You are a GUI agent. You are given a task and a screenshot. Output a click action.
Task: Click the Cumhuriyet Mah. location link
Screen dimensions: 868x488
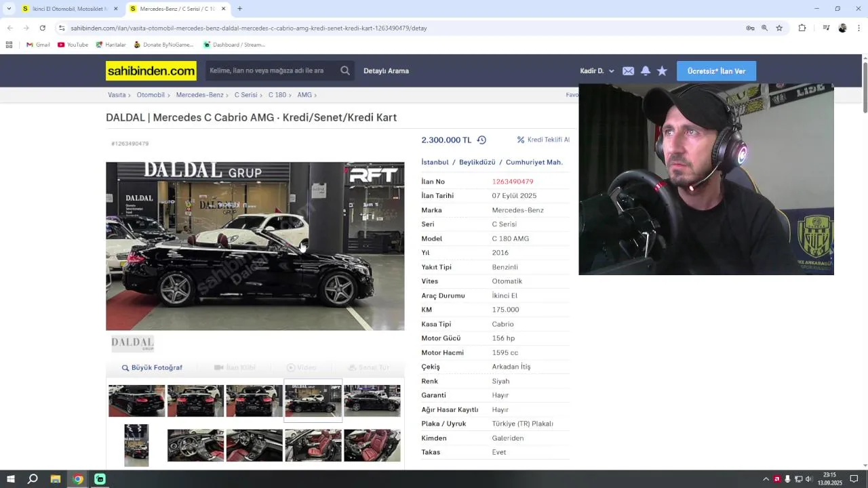coord(534,163)
